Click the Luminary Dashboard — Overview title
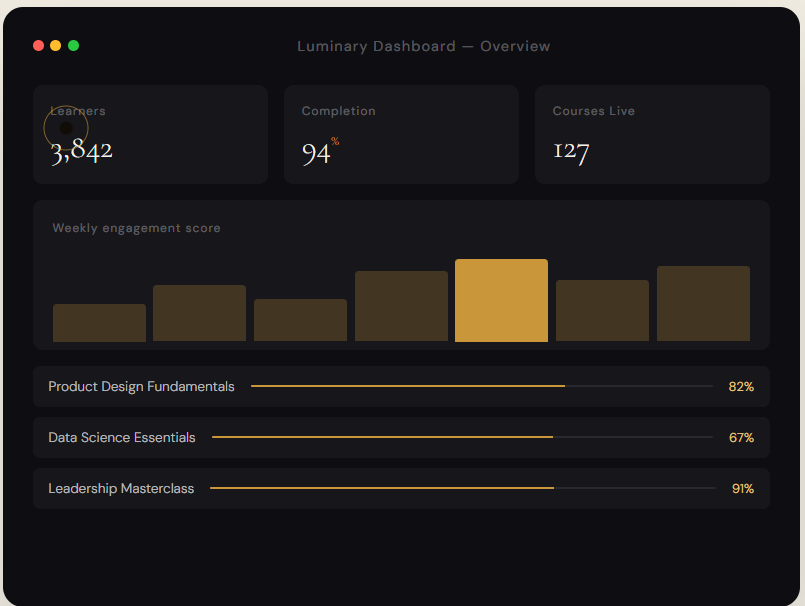The image size is (805, 606). 423,47
